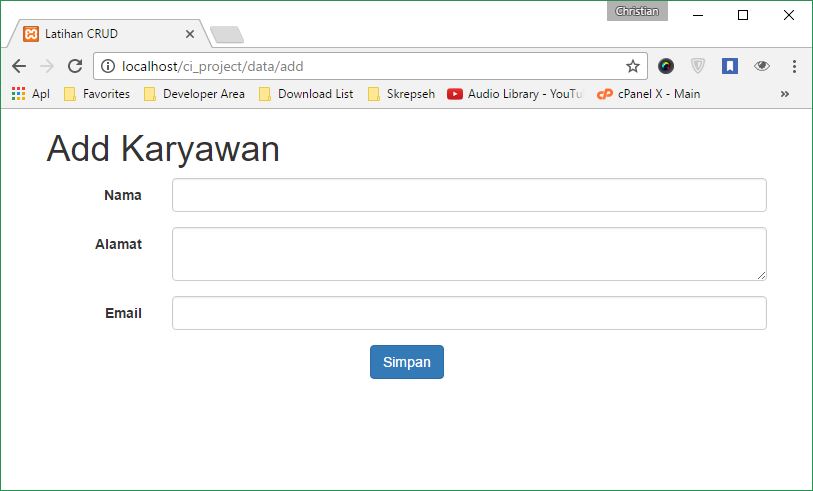Open a new tab
Image resolution: width=813 pixels, height=491 pixels.
227,35
